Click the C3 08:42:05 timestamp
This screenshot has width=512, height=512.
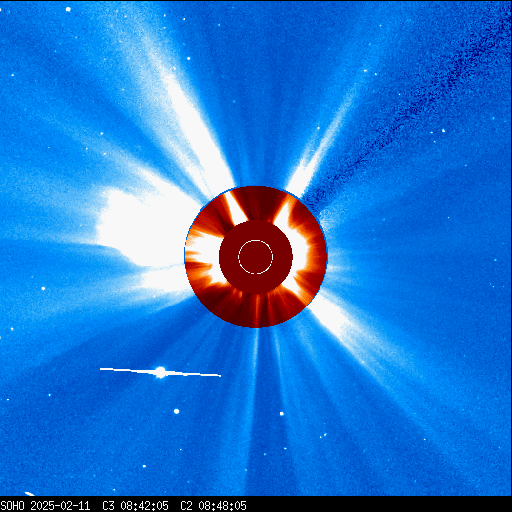coord(135,506)
